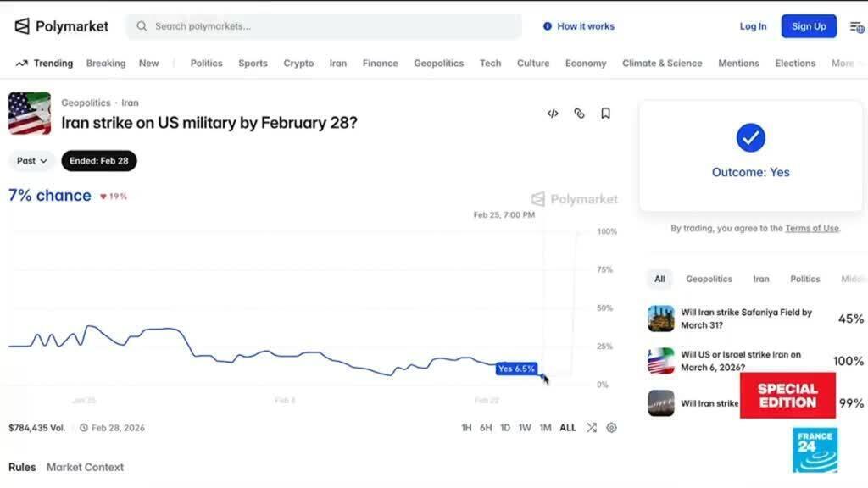Expand the chart to fullscreen
868x488 pixels.
pyautogui.click(x=591, y=428)
